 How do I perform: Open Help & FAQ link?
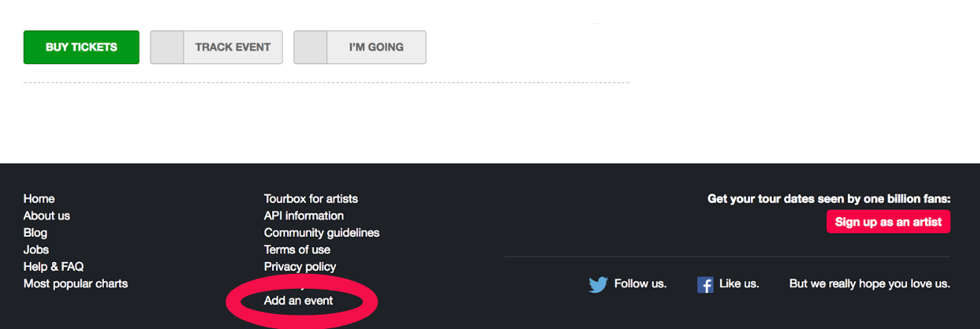[x=54, y=266]
